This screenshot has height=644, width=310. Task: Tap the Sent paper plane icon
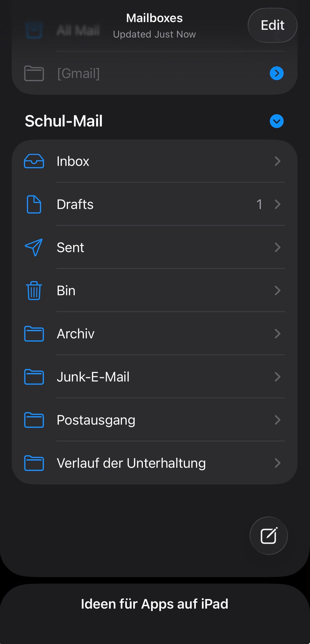(34, 248)
